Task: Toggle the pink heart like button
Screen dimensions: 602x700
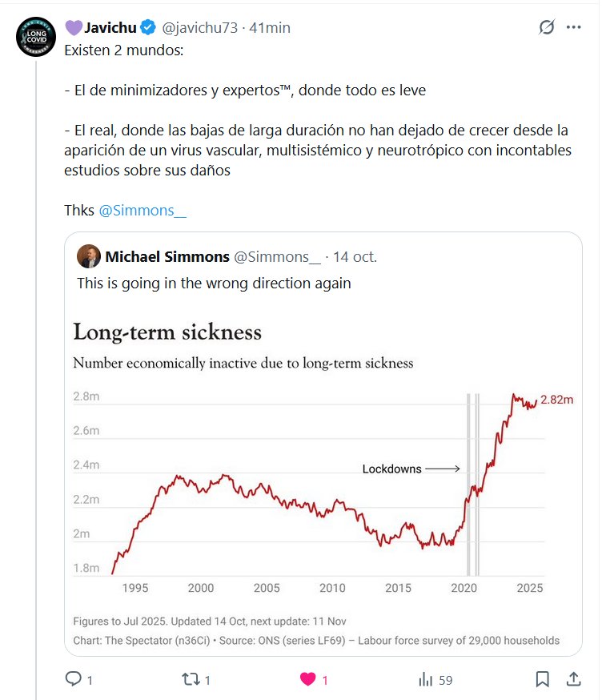Action: [307, 679]
